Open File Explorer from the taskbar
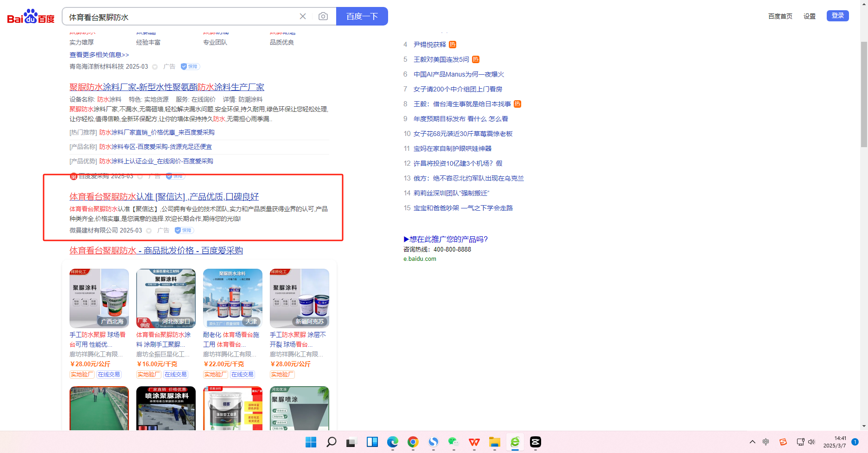This screenshot has height=453, width=868. (x=495, y=442)
